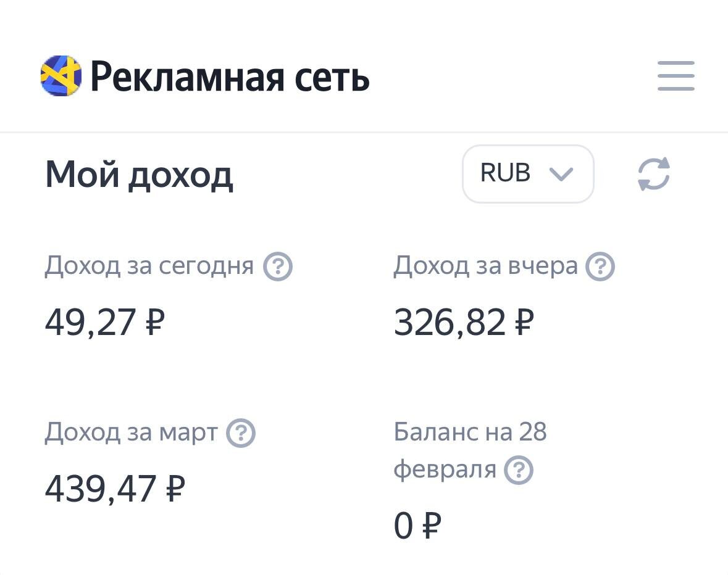Click the Доход за вчера label

point(485,267)
